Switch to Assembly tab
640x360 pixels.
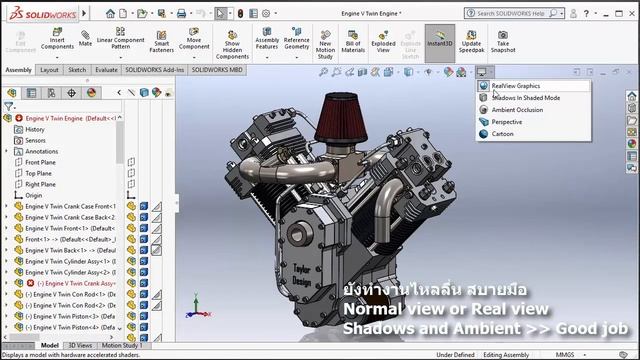pos(18,70)
